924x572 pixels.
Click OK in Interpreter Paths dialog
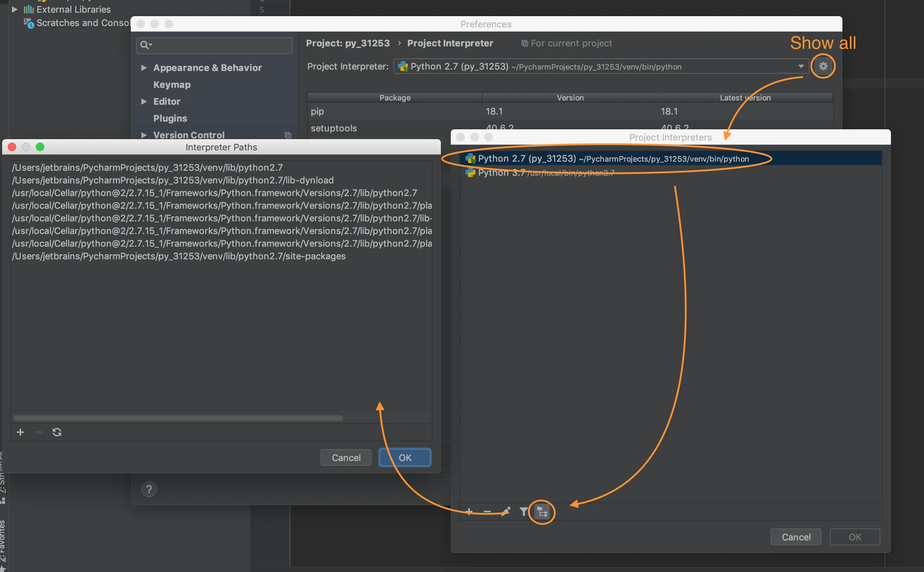(x=405, y=457)
